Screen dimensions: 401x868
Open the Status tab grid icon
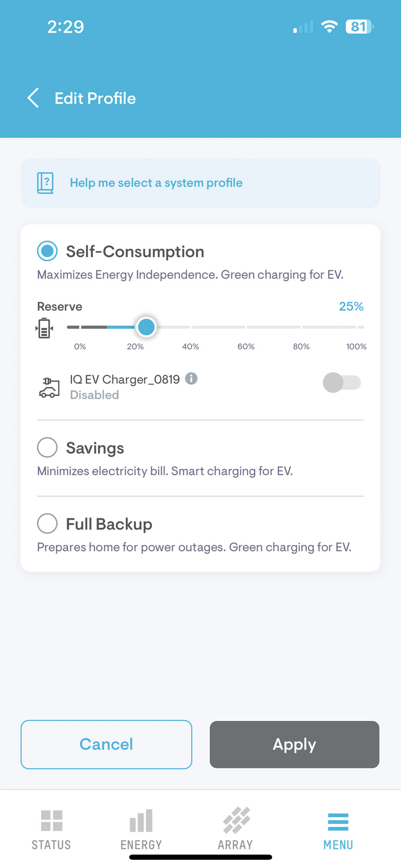pyautogui.click(x=52, y=821)
